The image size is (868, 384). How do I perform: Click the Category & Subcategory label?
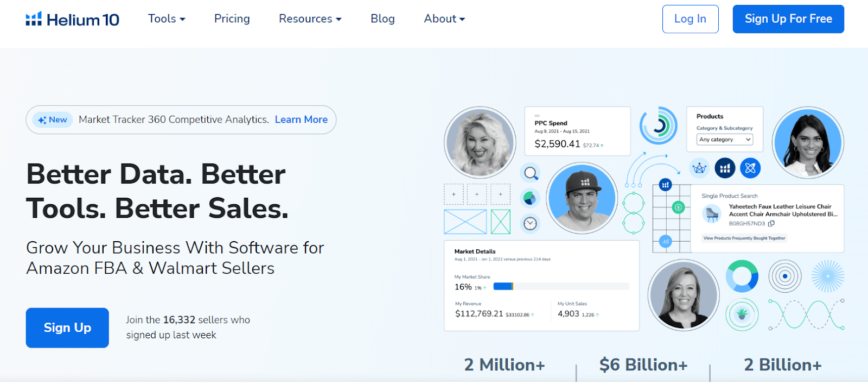pyautogui.click(x=724, y=128)
